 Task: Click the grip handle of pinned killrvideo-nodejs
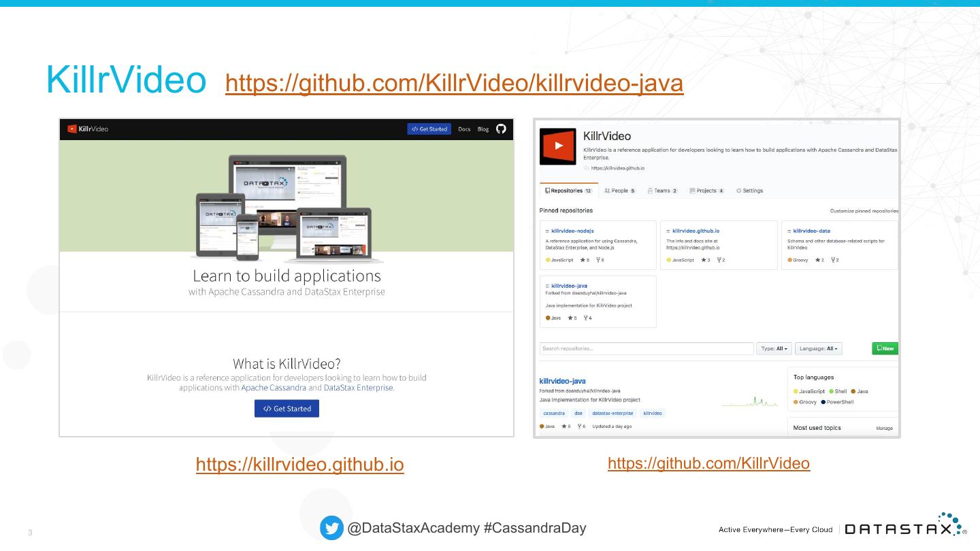click(x=548, y=231)
